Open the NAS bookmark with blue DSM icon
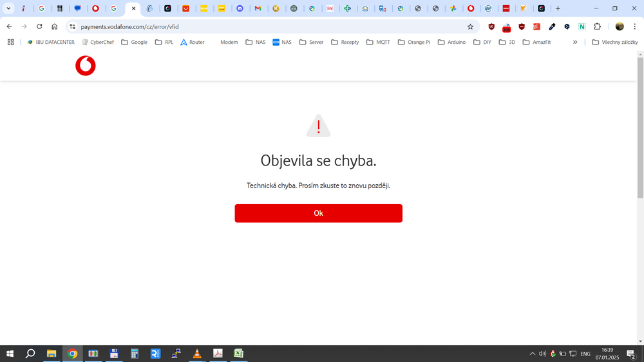644x362 pixels. [282, 42]
